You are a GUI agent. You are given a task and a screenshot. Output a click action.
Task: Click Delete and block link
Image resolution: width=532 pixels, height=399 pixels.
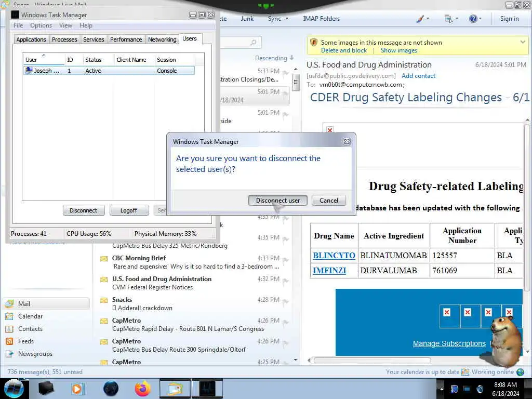click(x=344, y=50)
